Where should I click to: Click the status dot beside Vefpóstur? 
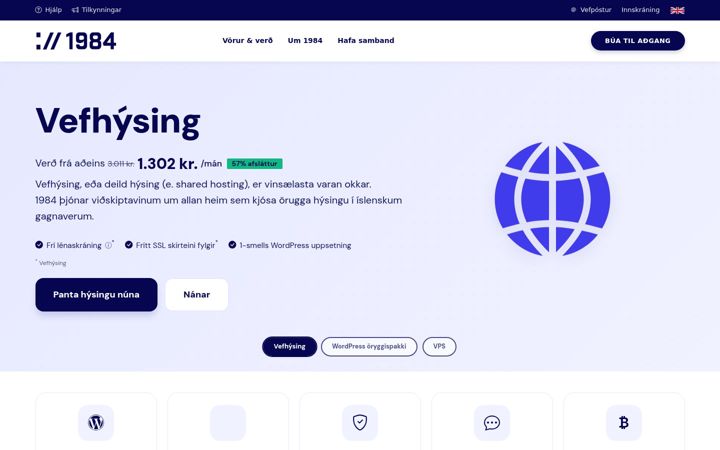(574, 10)
